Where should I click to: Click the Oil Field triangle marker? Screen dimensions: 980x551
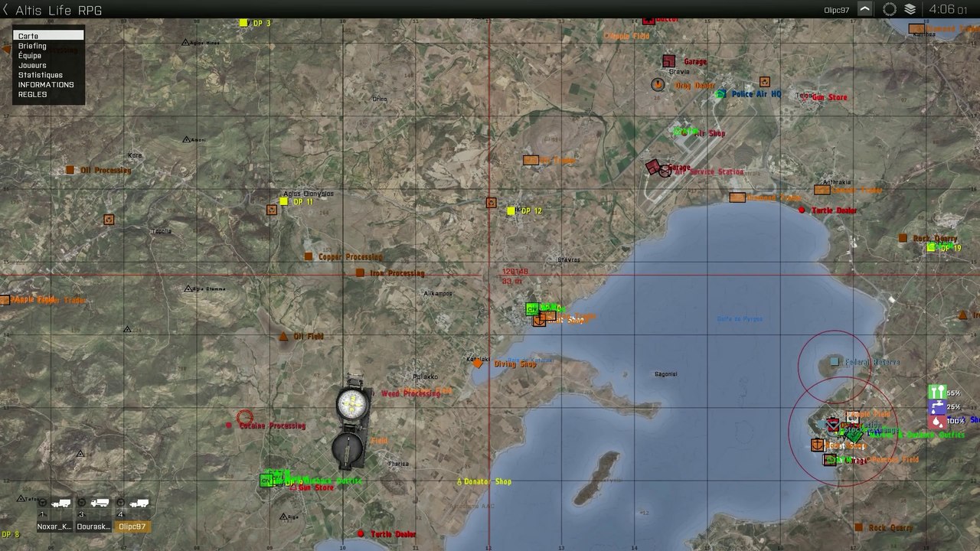[x=283, y=336]
